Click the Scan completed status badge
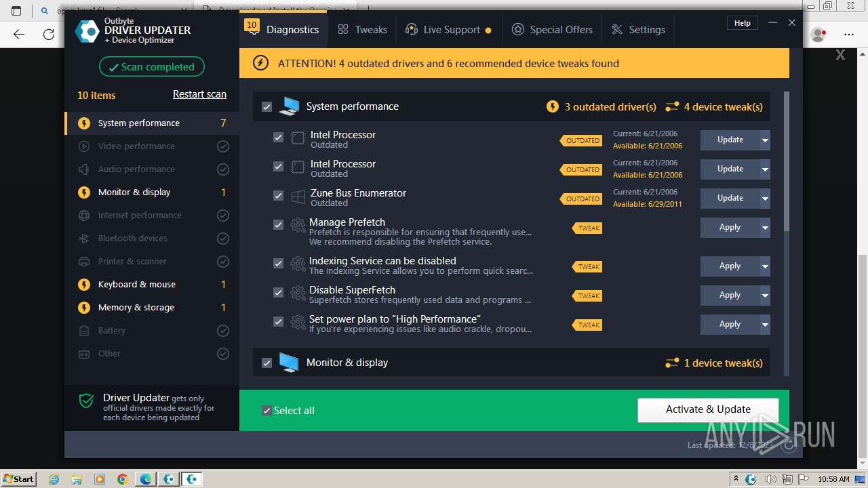Image resolution: width=868 pixels, height=488 pixels. 152,67
